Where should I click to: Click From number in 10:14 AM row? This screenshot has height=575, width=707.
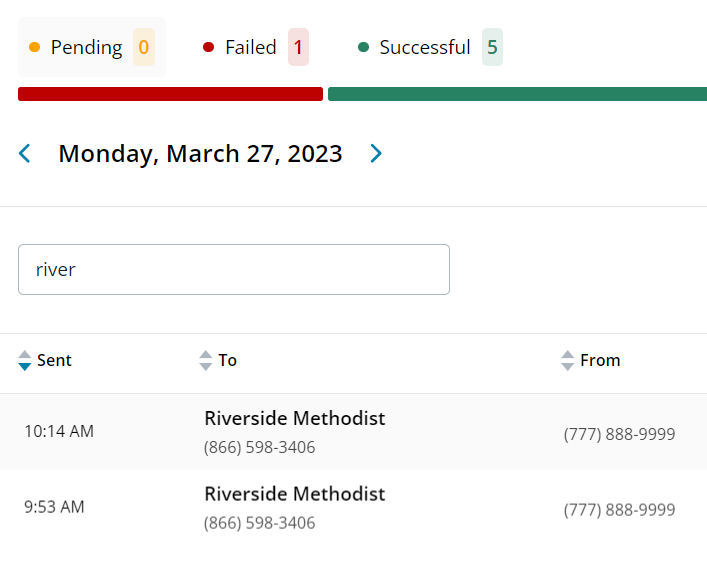(x=619, y=434)
